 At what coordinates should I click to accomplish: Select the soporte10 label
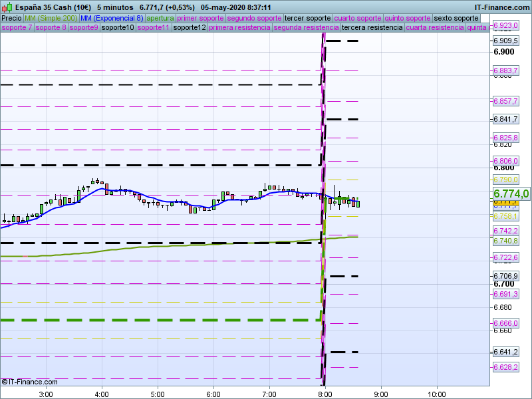pos(118,27)
